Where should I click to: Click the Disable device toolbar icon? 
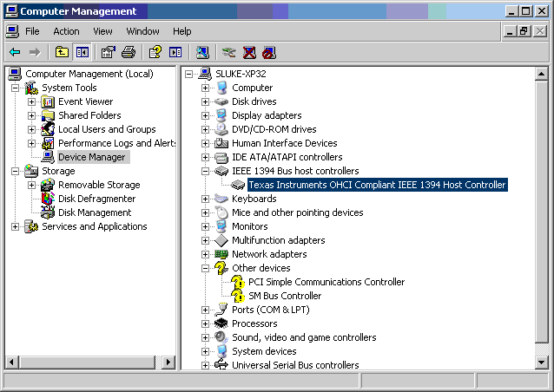pyautogui.click(x=269, y=52)
